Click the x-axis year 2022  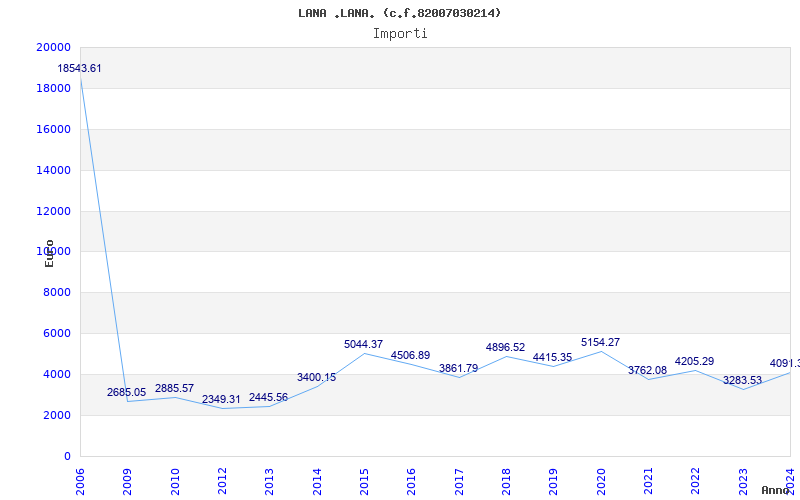click(x=695, y=482)
